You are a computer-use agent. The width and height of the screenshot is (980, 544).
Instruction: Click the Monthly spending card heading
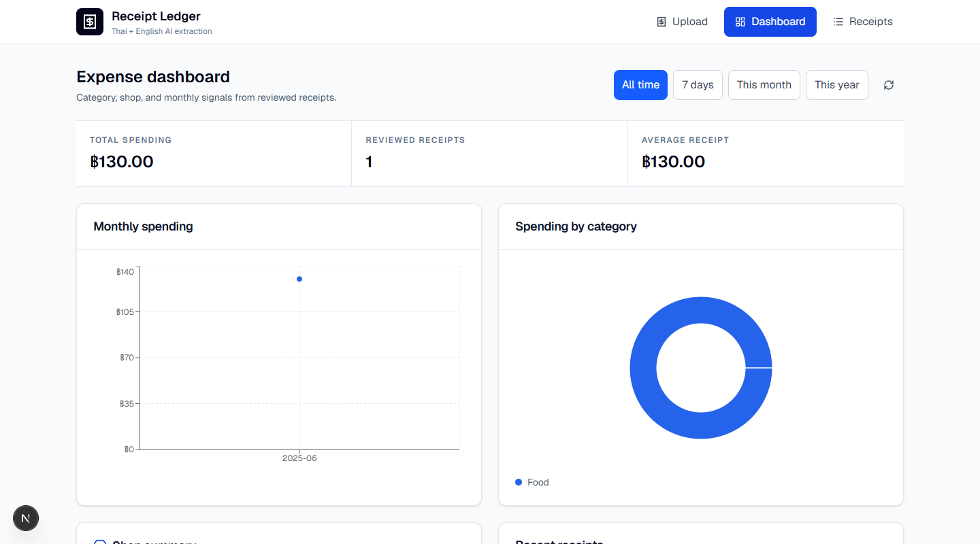pos(143,226)
